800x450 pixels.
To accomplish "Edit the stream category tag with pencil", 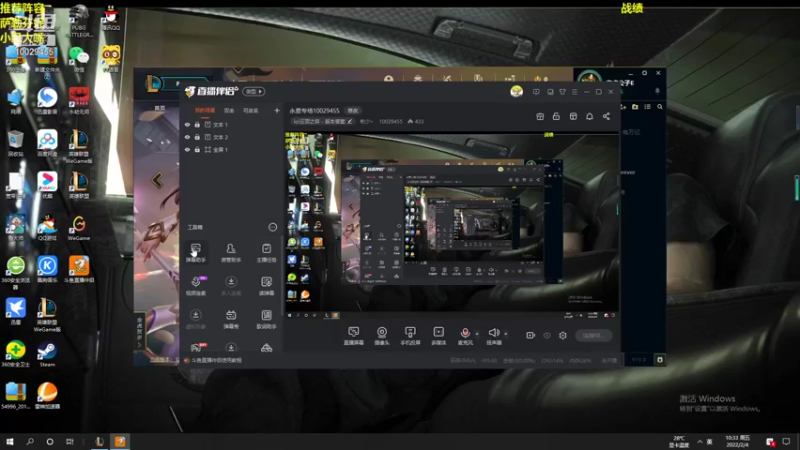I will pyautogui.click(x=349, y=121).
